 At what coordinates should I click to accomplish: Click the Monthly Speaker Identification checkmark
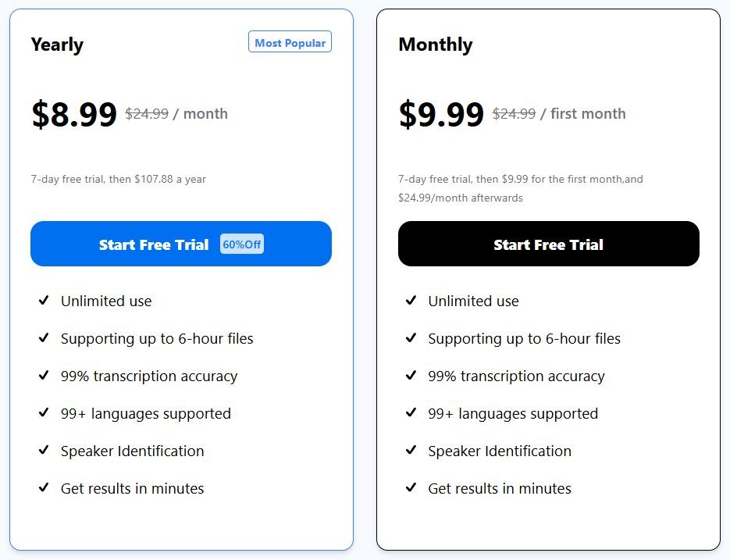pos(411,451)
